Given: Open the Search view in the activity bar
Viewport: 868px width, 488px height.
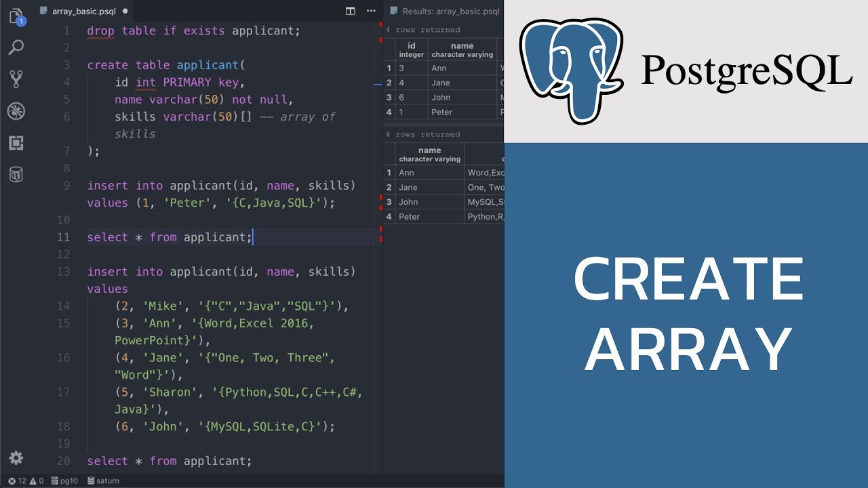Looking at the screenshot, I should point(16,47).
